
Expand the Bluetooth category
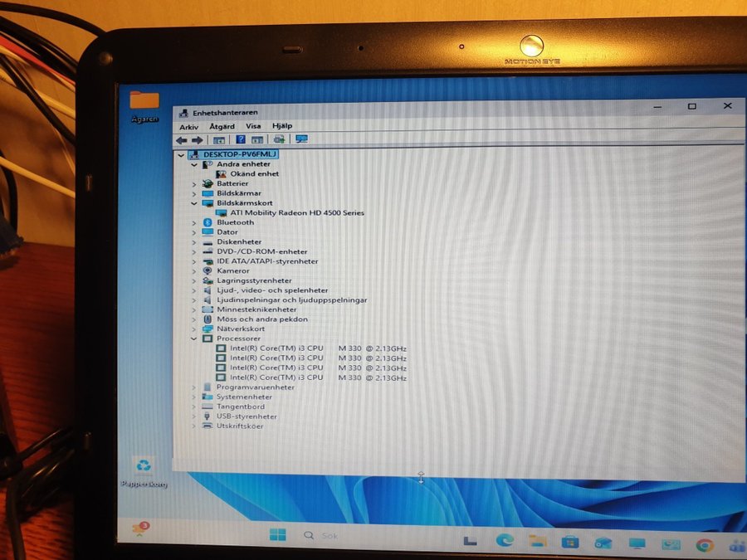click(x=194, y=222)
